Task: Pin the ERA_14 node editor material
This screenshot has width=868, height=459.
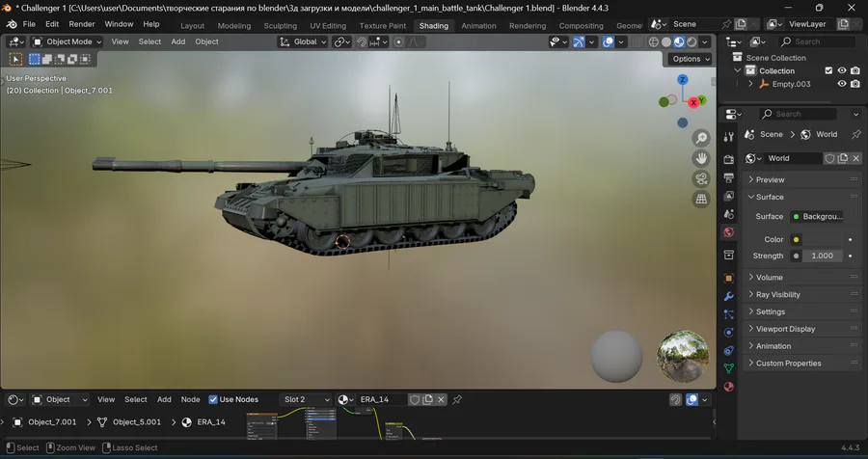Action: click(457, 399)
